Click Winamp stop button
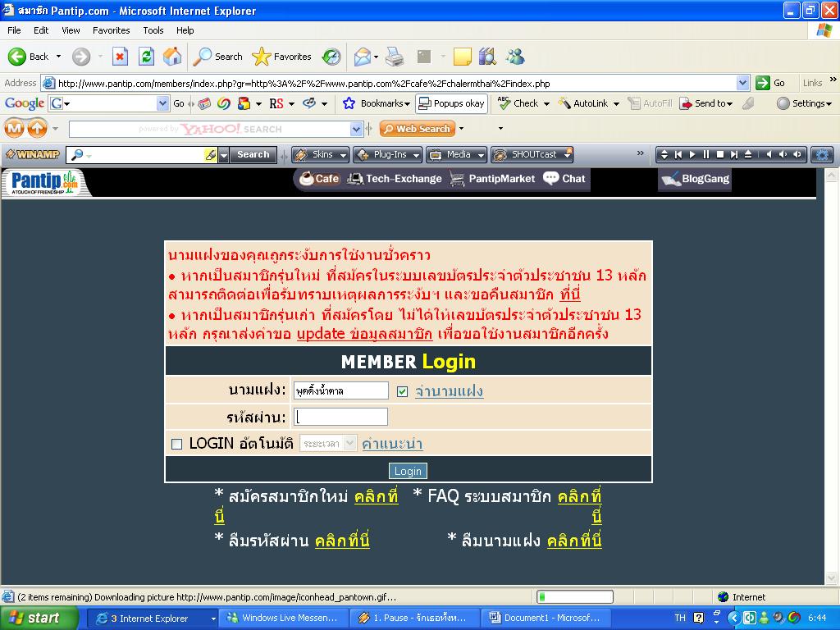 click(720, 154)
